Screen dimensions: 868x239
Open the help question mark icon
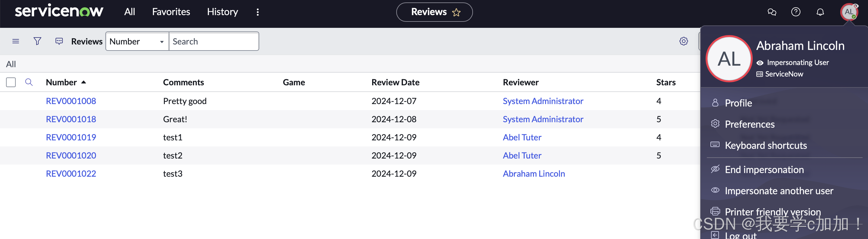pos(796,12)
